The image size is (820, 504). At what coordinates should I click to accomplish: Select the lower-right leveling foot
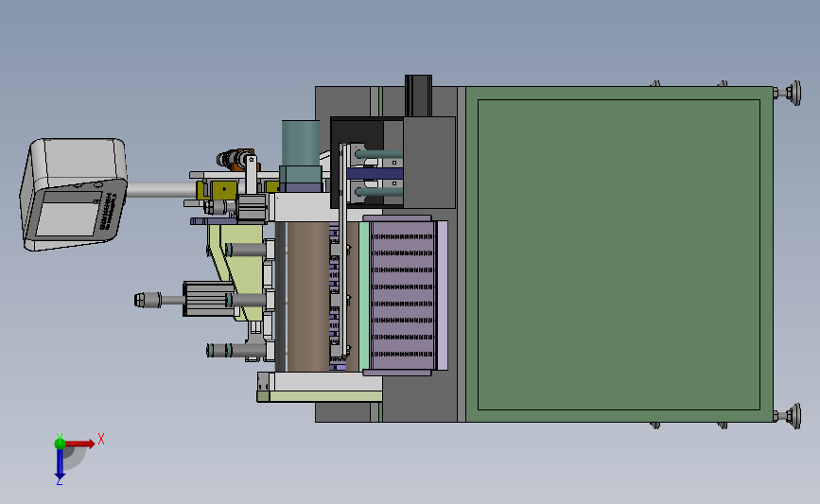(789, 416)
